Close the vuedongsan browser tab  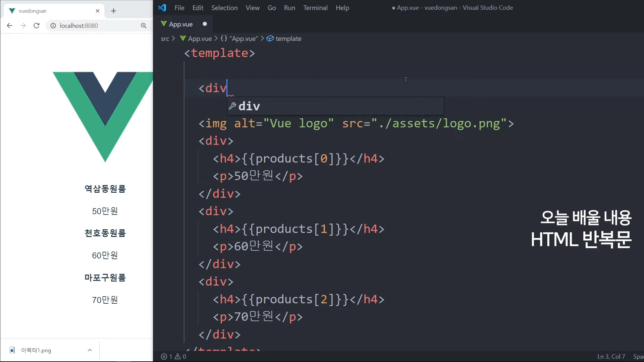click(x=98, y=11)
